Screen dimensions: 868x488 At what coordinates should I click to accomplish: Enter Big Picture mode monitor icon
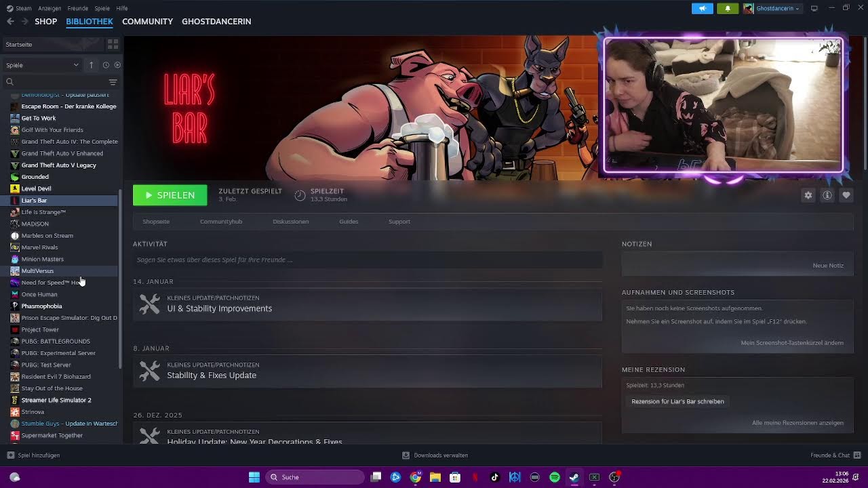point(814,8)
